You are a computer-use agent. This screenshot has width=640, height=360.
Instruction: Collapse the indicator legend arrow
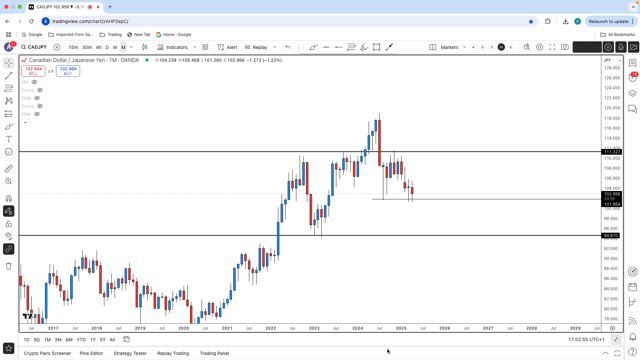pyautogui.click(x=26, y=122)
